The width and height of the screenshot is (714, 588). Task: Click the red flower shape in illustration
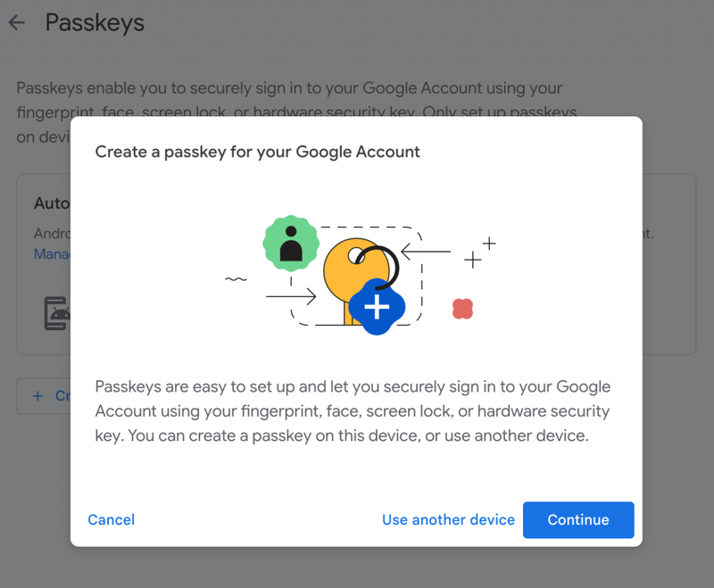coord(462,309)
